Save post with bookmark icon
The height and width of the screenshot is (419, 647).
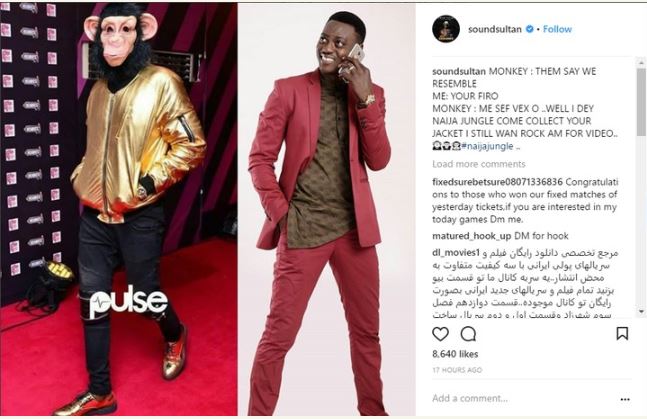(x=622, y=333)
